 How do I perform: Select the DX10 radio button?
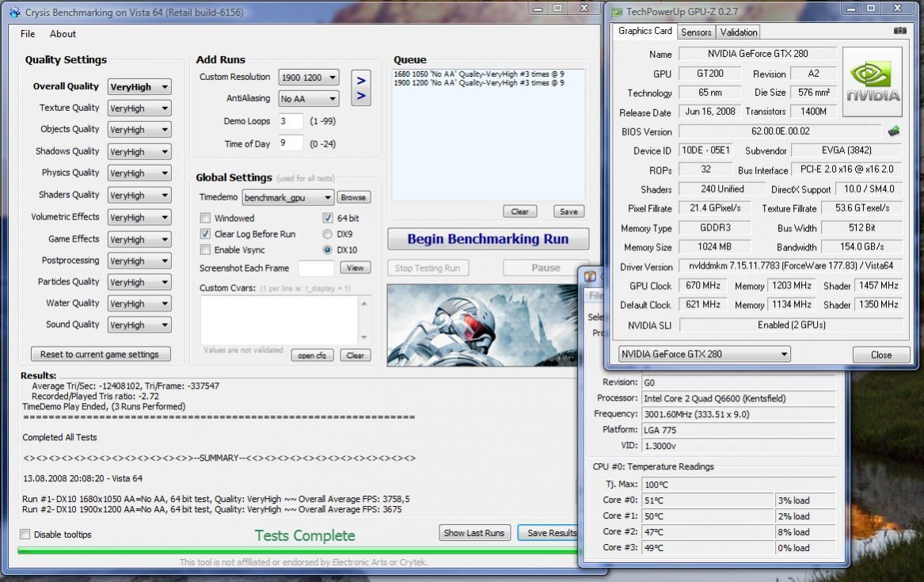(x=328, y=249)
